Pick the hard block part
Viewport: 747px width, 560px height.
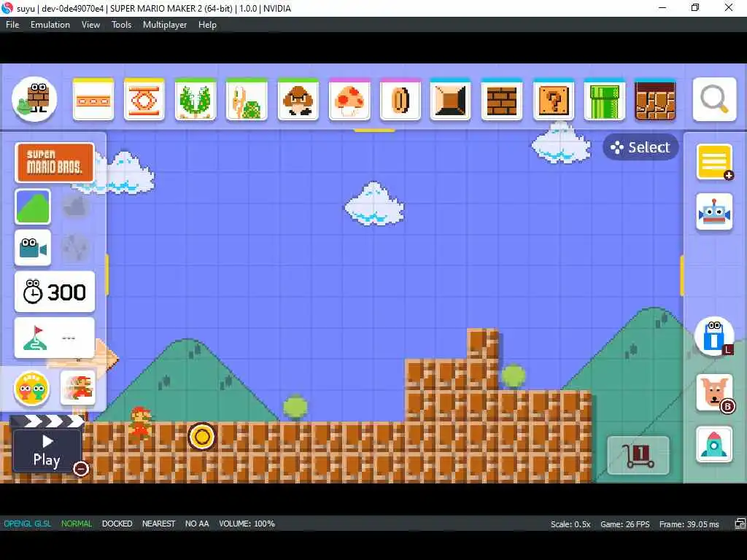(450, 99)
